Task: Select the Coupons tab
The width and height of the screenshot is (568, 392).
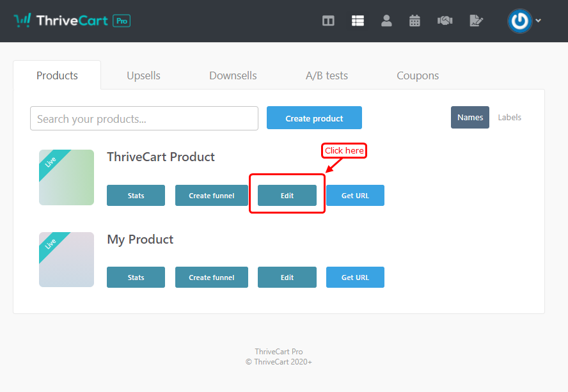Action: click(x=418, y=75)
